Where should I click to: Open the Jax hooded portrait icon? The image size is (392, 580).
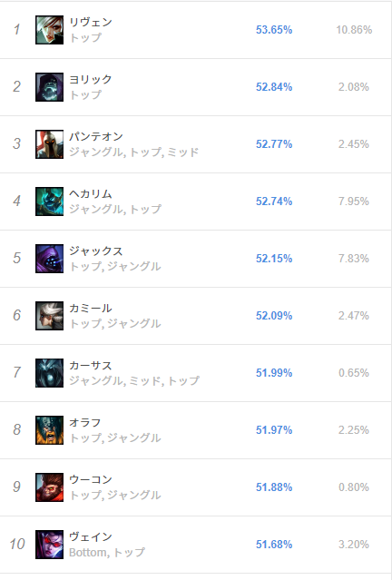point(49,259)
